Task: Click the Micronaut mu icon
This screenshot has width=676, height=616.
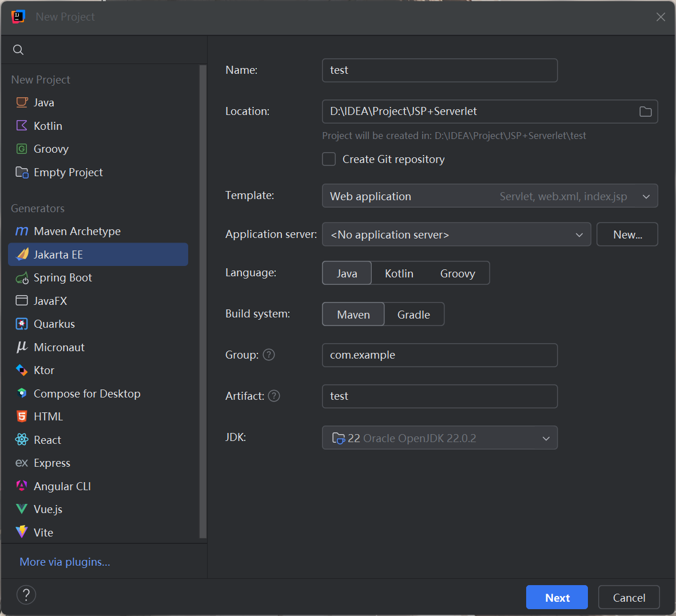Action: click(22, 347)
